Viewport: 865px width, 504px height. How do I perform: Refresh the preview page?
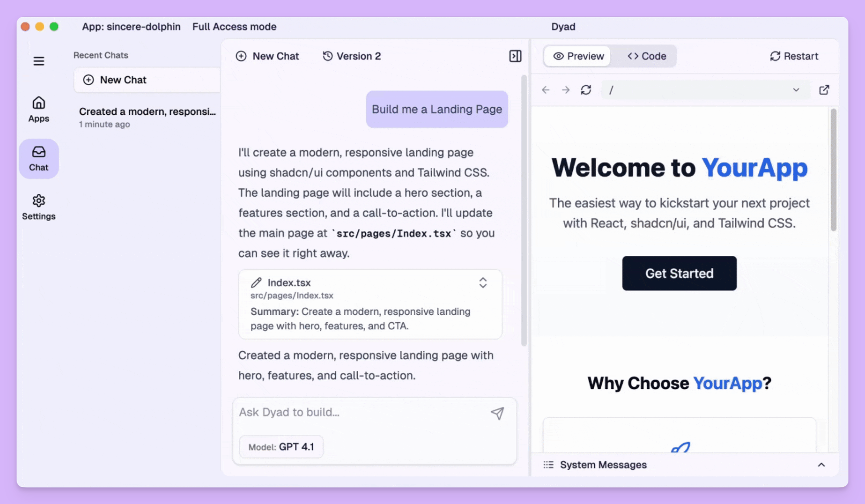tap(586, 90)
